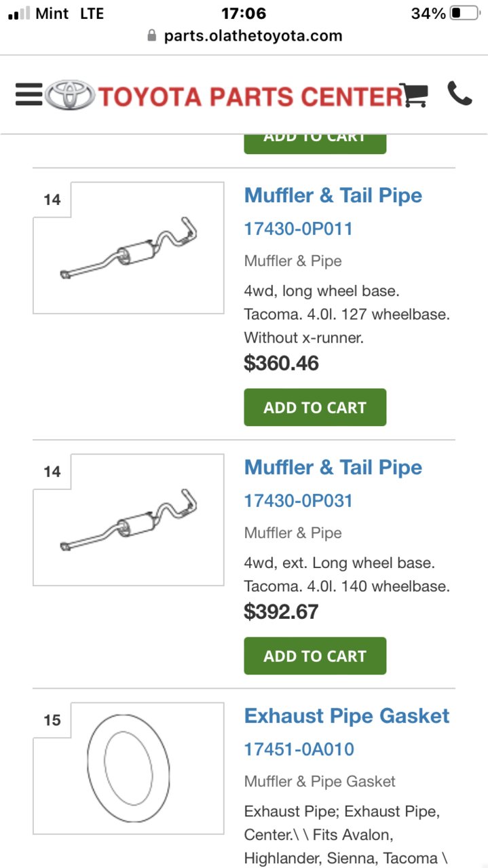The height and width of the screenshot is (868, 488).
Task: Click partially hidden Add to Cart button at top
Action: point(315,144)
